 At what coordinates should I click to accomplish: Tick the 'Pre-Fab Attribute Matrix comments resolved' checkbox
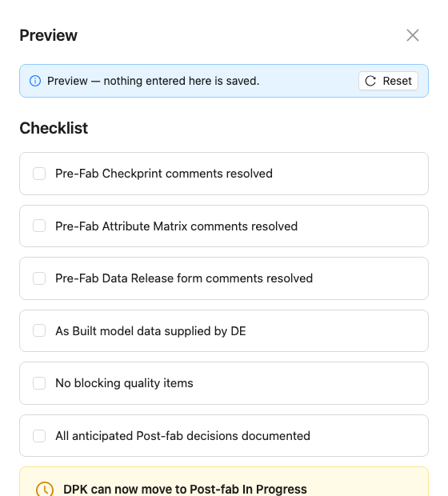[39, 226]
